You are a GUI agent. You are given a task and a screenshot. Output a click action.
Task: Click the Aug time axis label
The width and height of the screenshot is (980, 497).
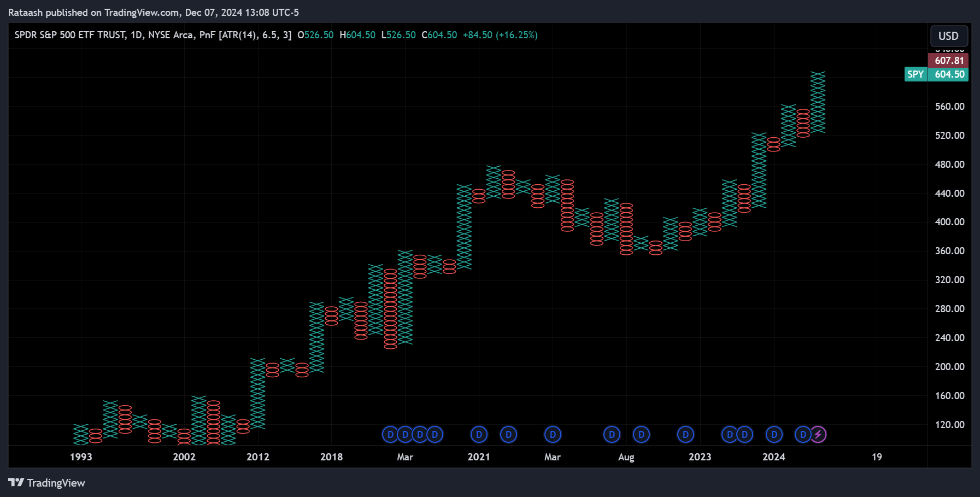pyautogui.click(x=626, y=457)
